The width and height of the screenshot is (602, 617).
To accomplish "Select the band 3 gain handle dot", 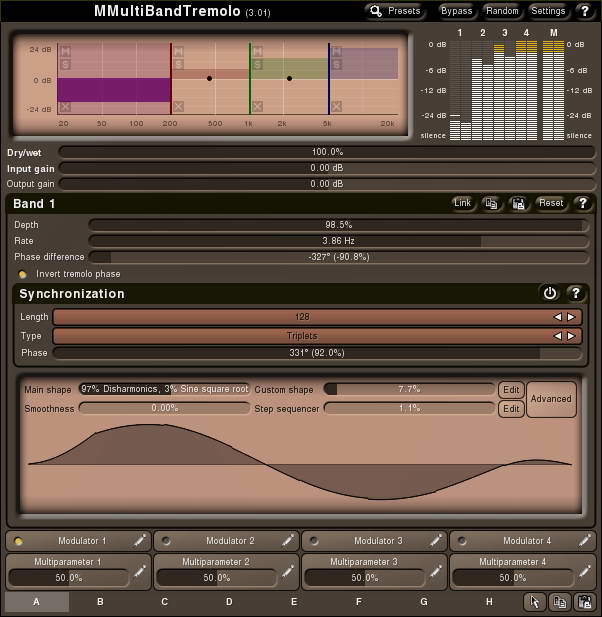I will (290, 79).
